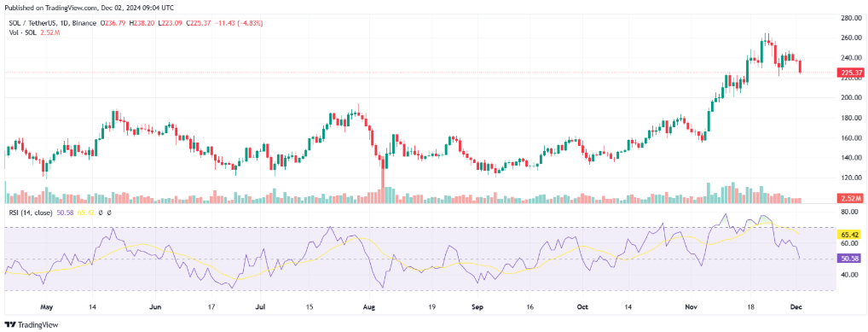Click the TradingView logo at bottom left
The image size is (868, 332).
click(31, 325)
